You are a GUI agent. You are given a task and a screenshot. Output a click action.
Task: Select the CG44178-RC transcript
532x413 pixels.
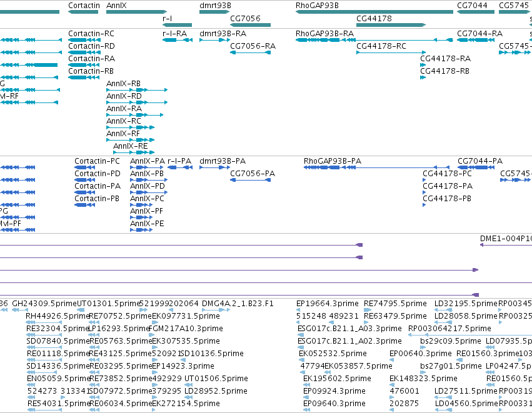[391, 52]
